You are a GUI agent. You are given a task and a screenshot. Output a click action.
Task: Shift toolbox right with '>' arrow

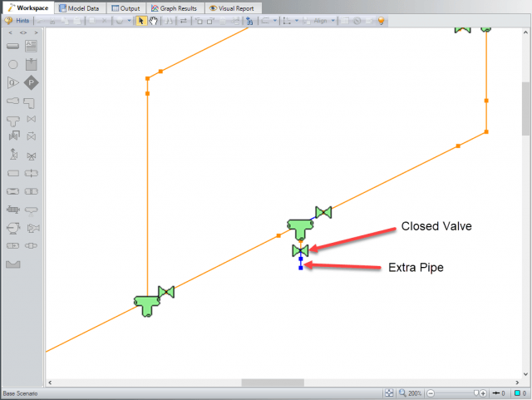tap(36, 33)
